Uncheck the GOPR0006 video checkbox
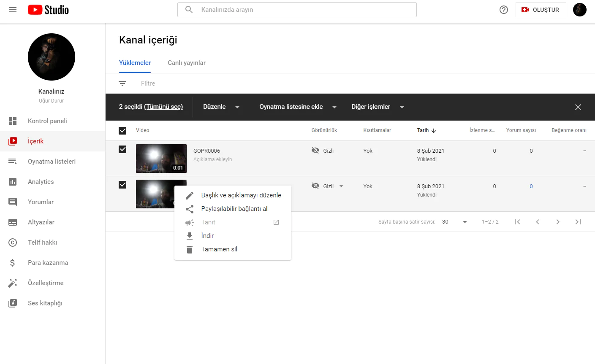Image resolution: width=595 pixels, height=364 pixels. pos(122,149)
